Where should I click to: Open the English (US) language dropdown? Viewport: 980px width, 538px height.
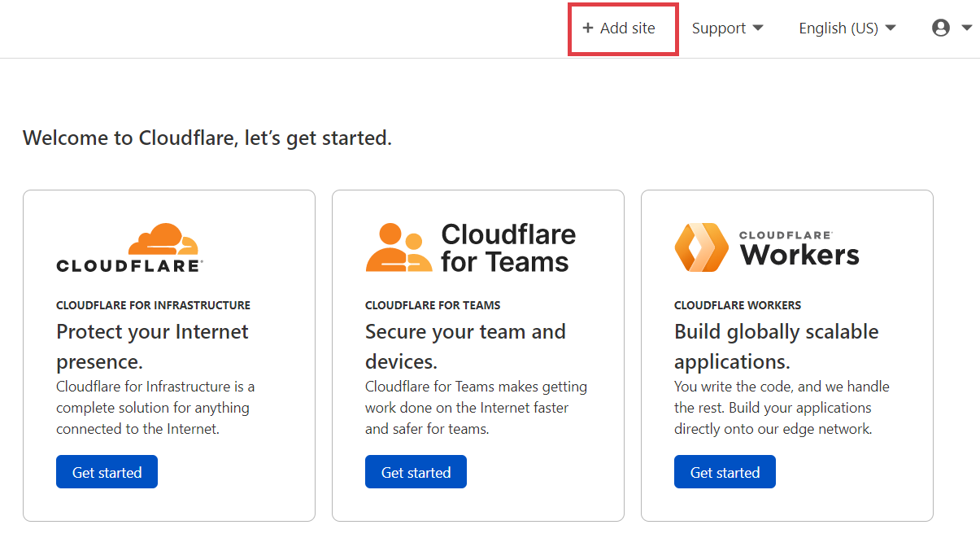click(x=847, y=28)
